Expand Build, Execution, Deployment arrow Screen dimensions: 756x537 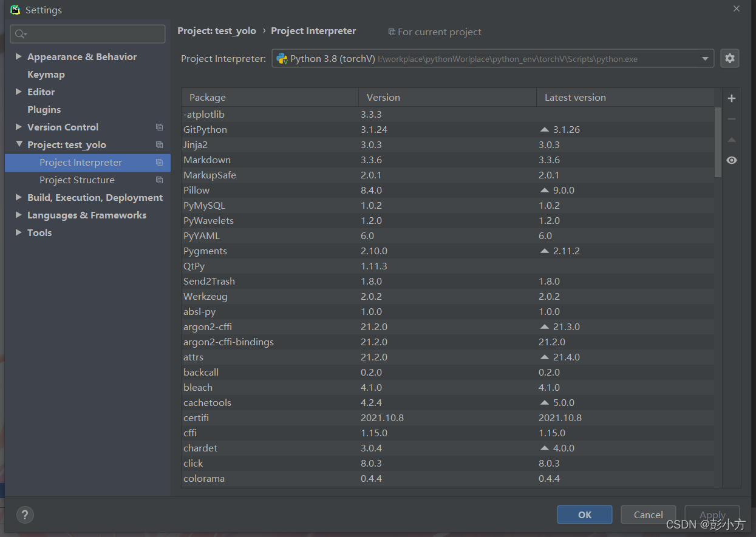(19, 197)
